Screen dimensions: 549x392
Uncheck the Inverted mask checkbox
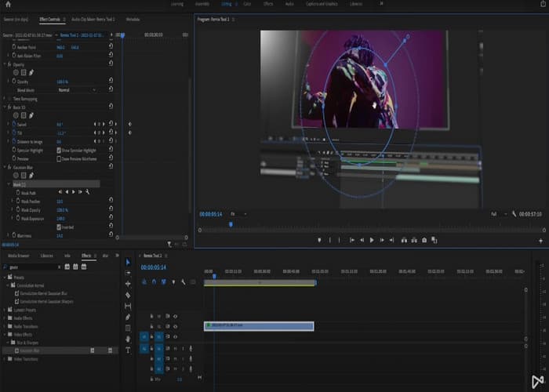tap(59, 227)
